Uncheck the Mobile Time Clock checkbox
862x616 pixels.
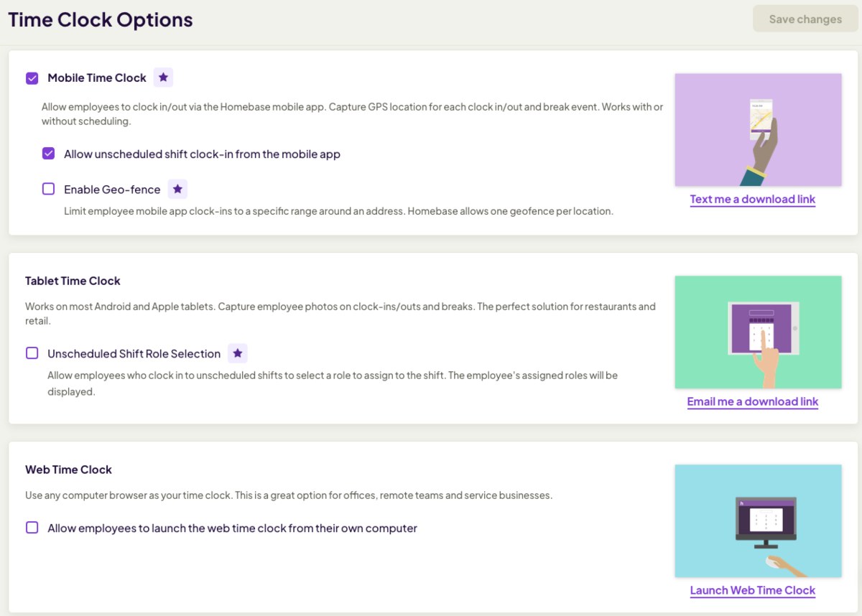32,78
